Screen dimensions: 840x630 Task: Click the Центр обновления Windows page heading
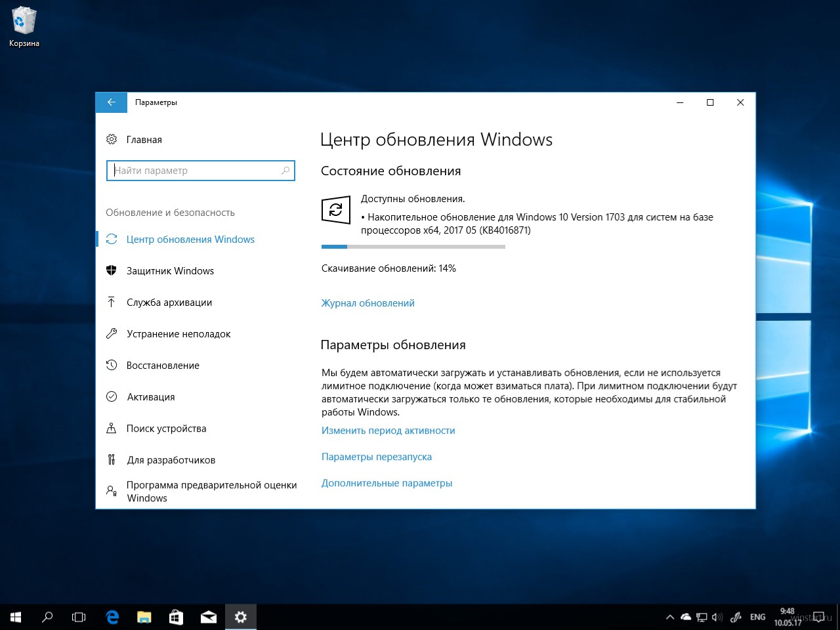[436, 140]
